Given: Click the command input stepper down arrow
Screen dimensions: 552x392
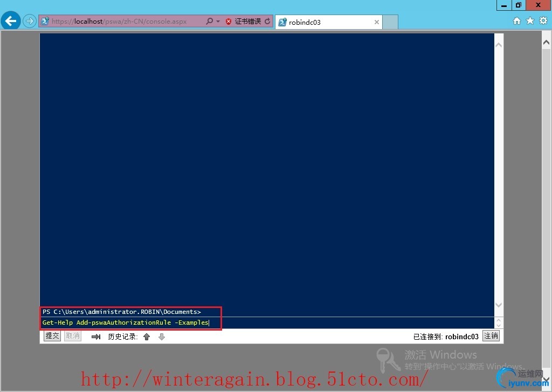Looking at the screenshot, I should tap(499, 325).
